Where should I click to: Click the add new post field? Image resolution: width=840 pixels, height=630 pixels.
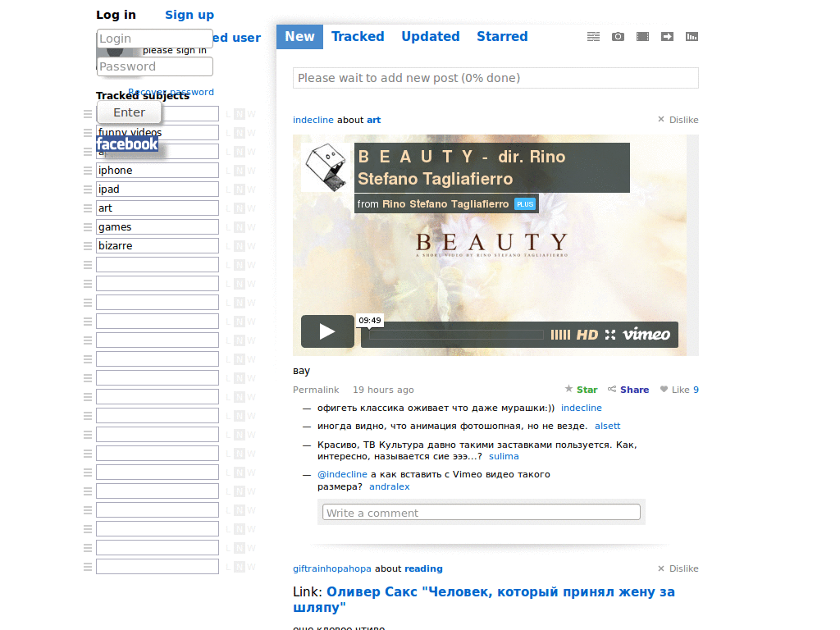(495, 78)
